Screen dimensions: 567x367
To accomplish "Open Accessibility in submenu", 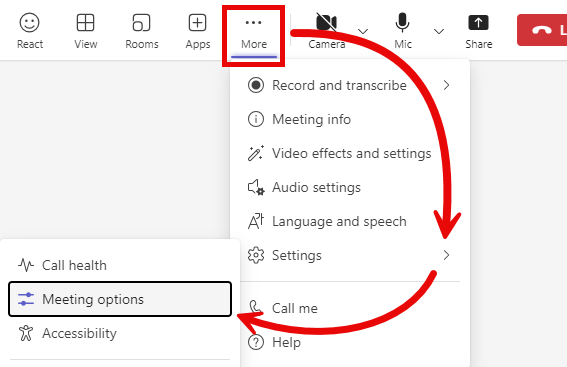I will click(x=120, y=333).
